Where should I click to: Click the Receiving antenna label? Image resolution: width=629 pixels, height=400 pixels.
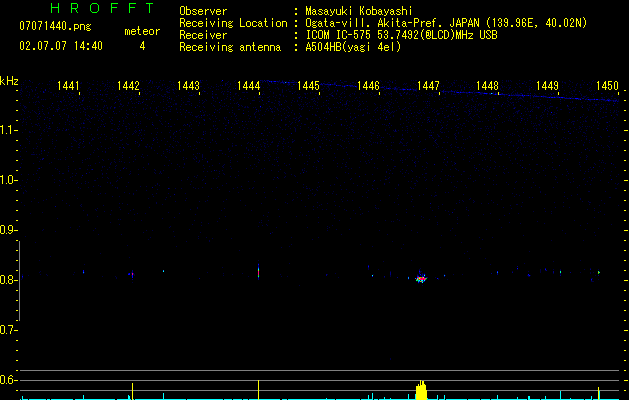pos(230,47)
